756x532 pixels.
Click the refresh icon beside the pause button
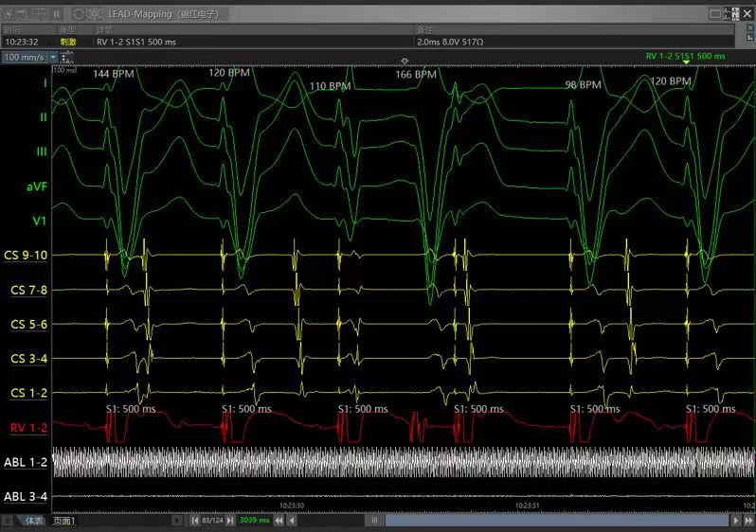[77, 14]
